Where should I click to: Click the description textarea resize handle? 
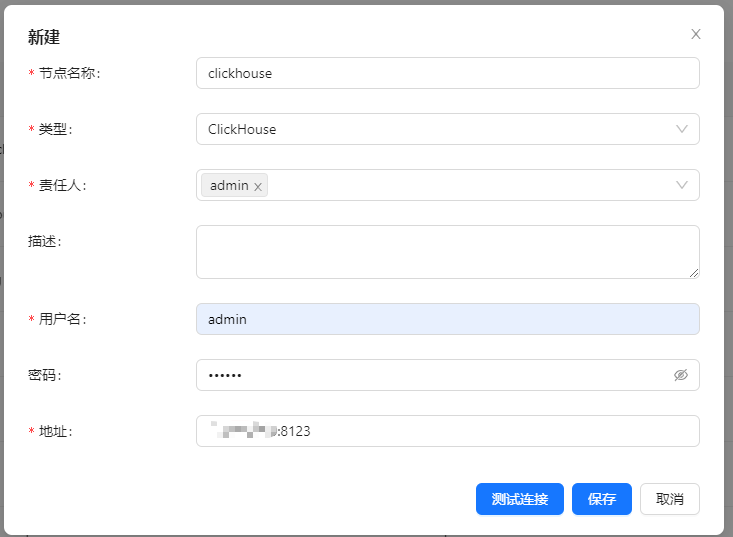[694, 272]
